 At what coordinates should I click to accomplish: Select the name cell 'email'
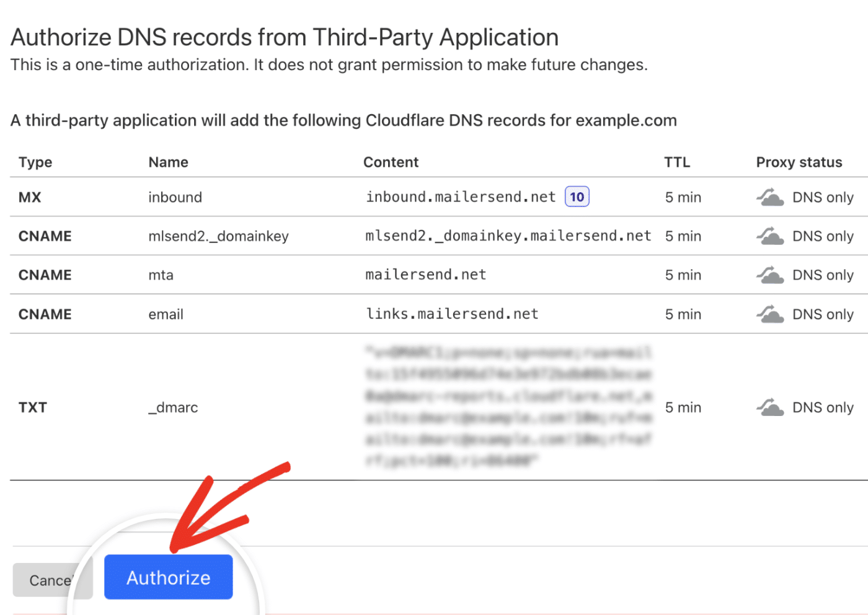[166, 314]
